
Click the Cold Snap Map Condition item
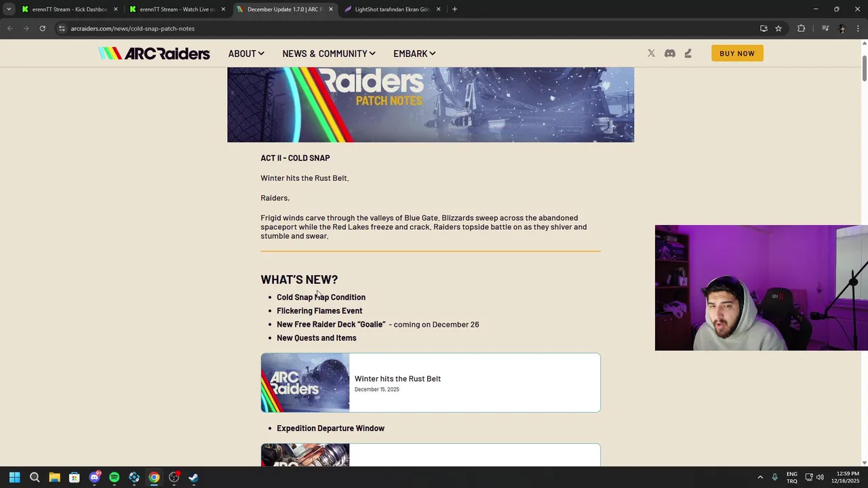click(321, 297)
